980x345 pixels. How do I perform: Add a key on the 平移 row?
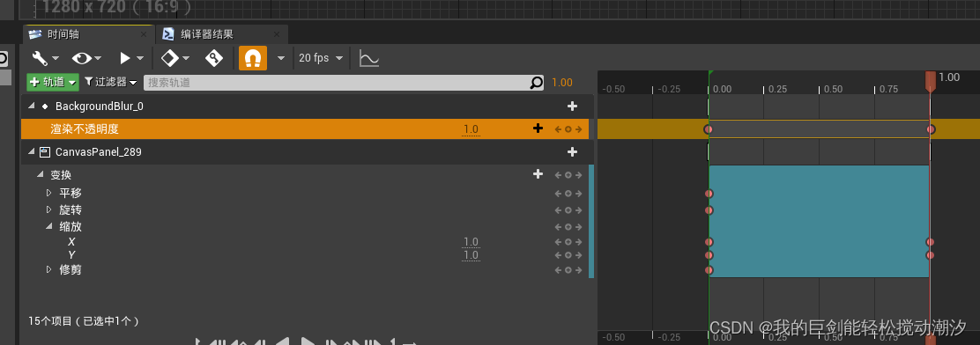click(x=568, y=194)
